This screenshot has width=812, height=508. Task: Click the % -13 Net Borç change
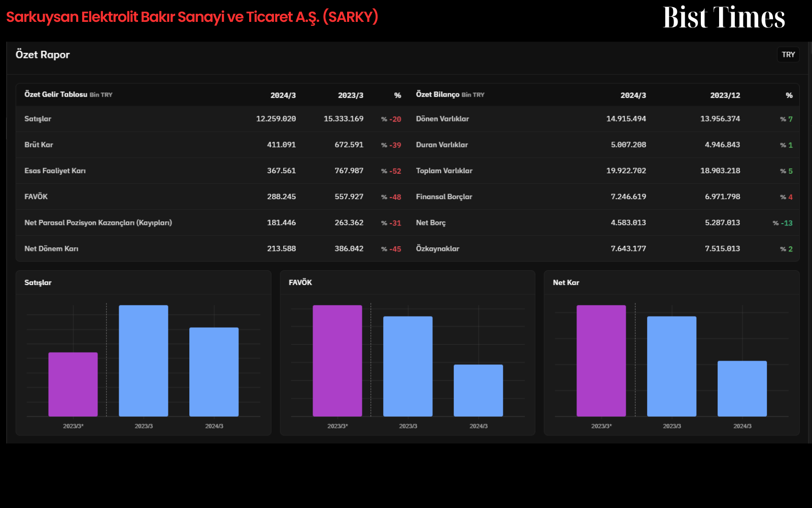coord(783,223)
